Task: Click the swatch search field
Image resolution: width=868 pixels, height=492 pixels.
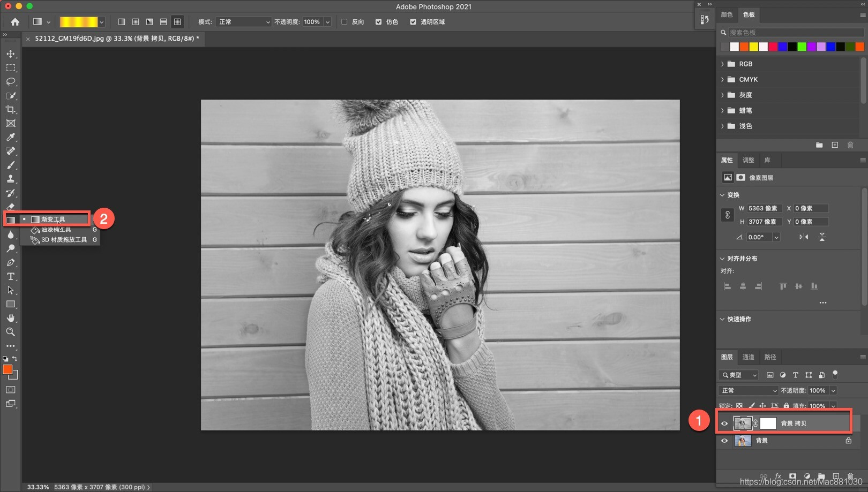Action: coord(795,33)
